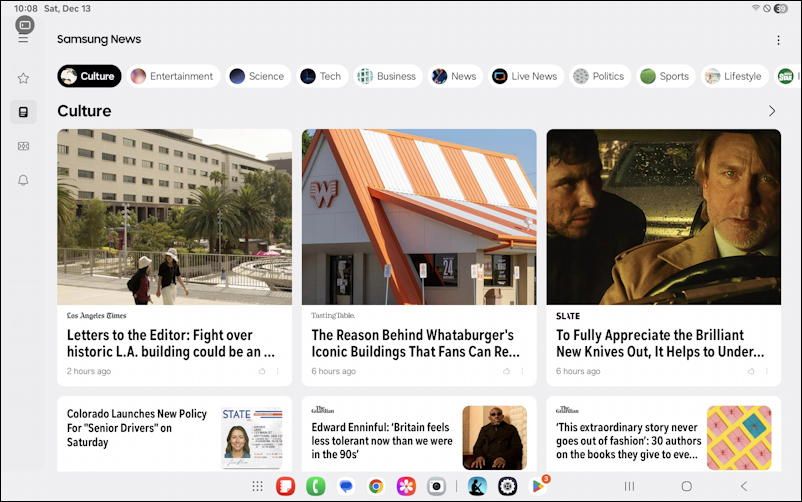Open the star favorites tab in sidebar
Viewport: 802px width, 502px height.
pyautogui.click(x=24, y=78)
